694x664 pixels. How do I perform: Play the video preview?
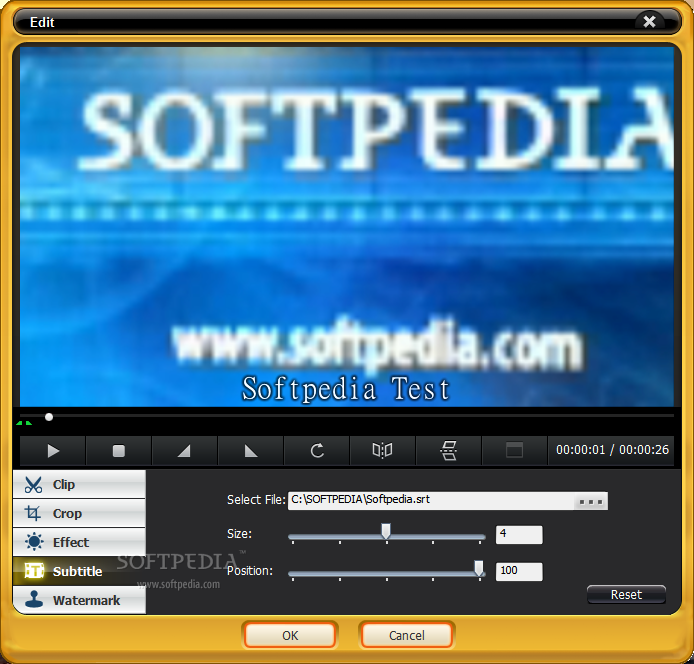point(53,451)
